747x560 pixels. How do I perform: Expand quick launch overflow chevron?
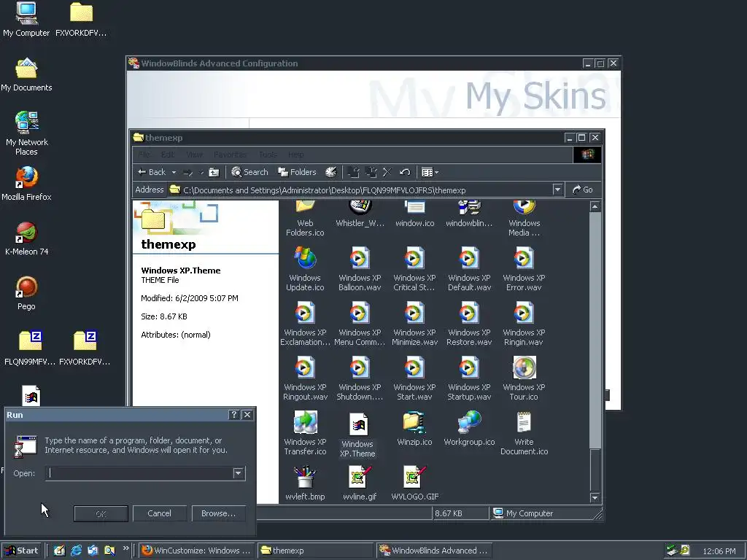(125, 548)
